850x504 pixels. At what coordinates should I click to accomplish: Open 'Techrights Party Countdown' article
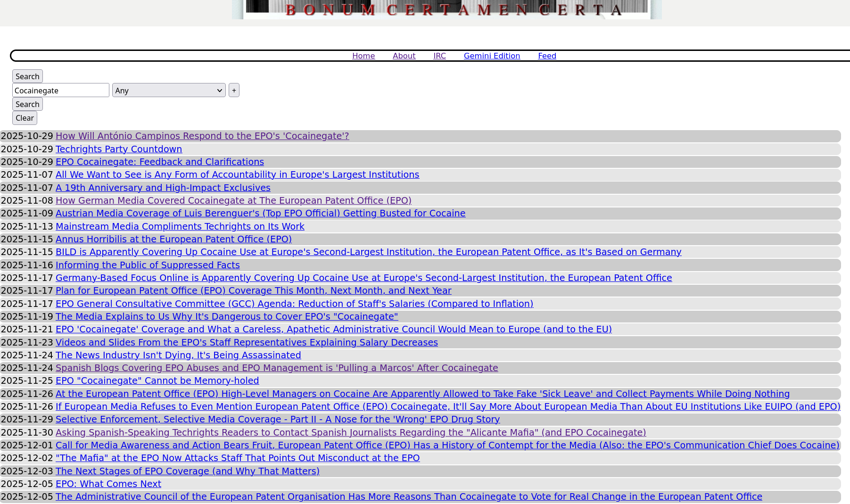click(119, 149)
